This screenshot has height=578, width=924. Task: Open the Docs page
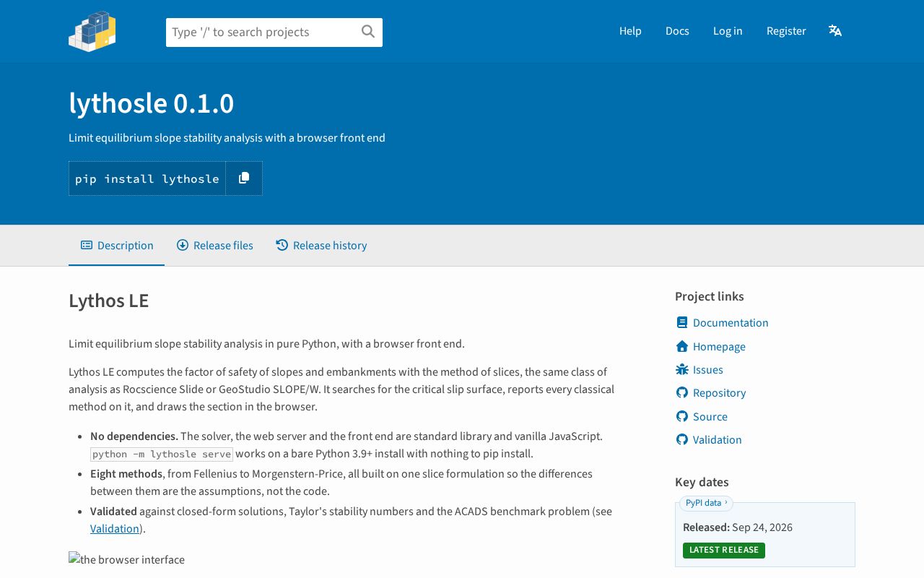click(677, 31)
